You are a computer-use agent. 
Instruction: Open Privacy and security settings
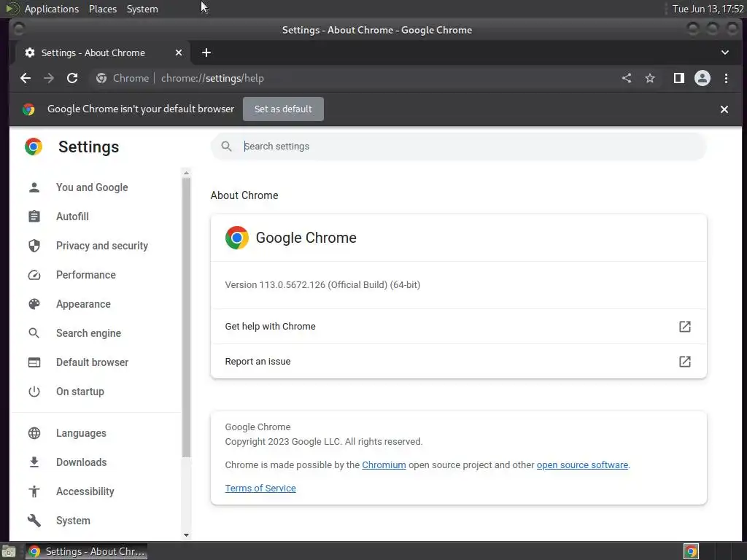(x=101, y=246)
